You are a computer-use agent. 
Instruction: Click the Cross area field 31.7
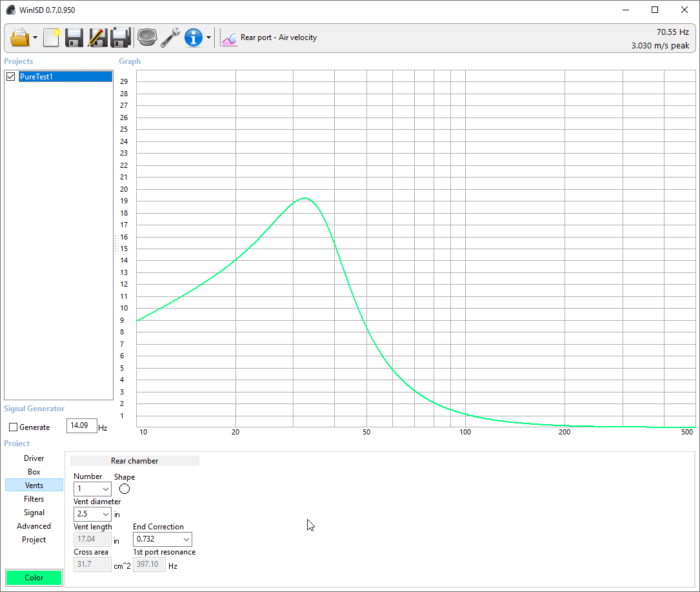[92, 564]
